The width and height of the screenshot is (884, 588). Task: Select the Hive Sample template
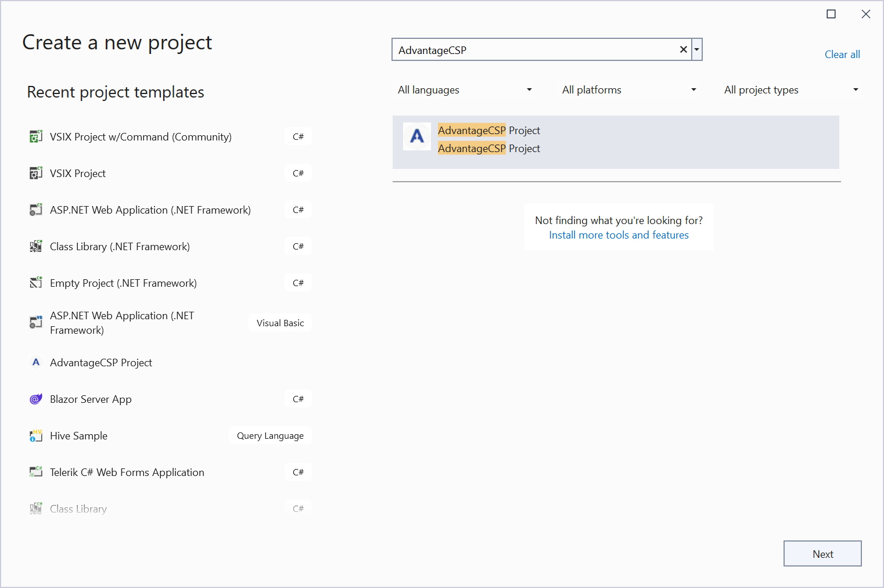(78, 436)
